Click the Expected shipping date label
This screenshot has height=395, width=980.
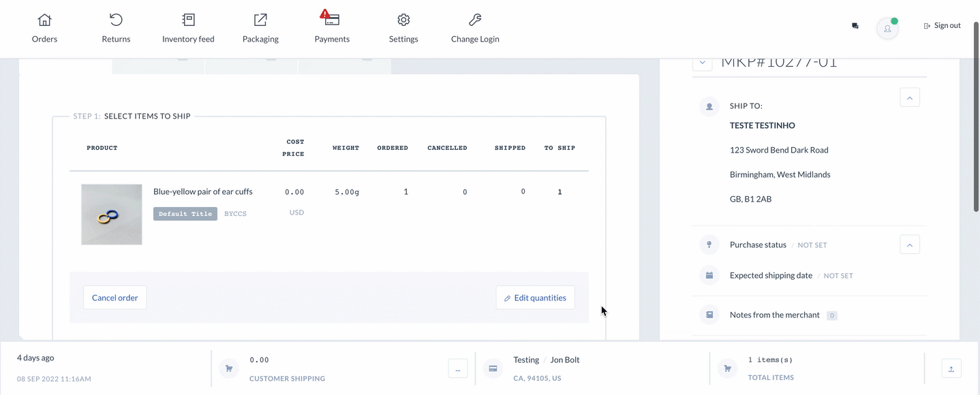(771, 276)
